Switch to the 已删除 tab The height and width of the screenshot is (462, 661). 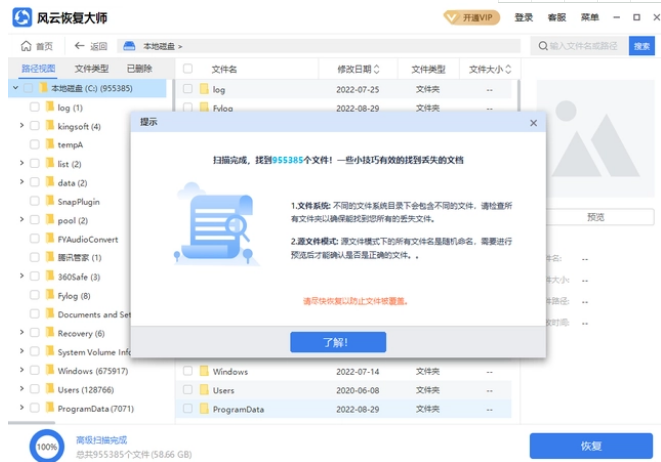pos(140,69)
